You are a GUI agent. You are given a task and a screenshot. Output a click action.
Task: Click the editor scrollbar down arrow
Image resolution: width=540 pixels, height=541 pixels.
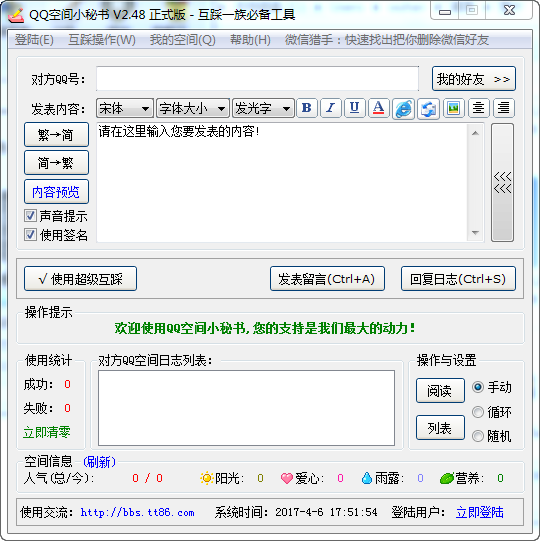click(x=475, y=233)
